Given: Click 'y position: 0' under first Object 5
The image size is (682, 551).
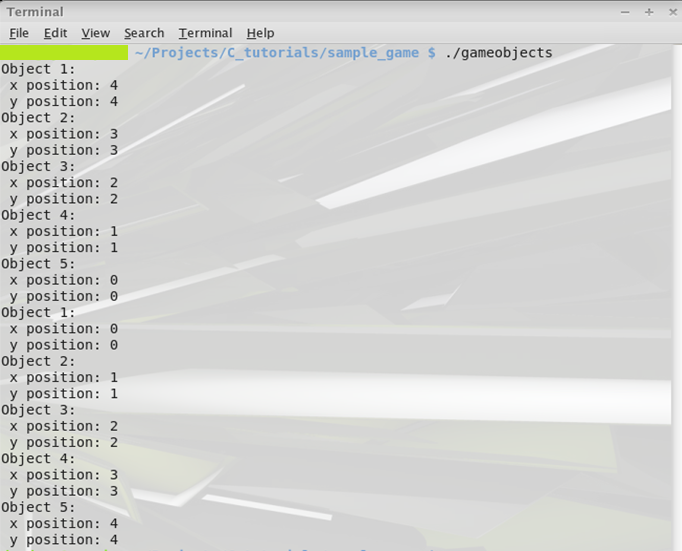Looking at the screenshot, I should pyautogui.click(x=64, y=296).
